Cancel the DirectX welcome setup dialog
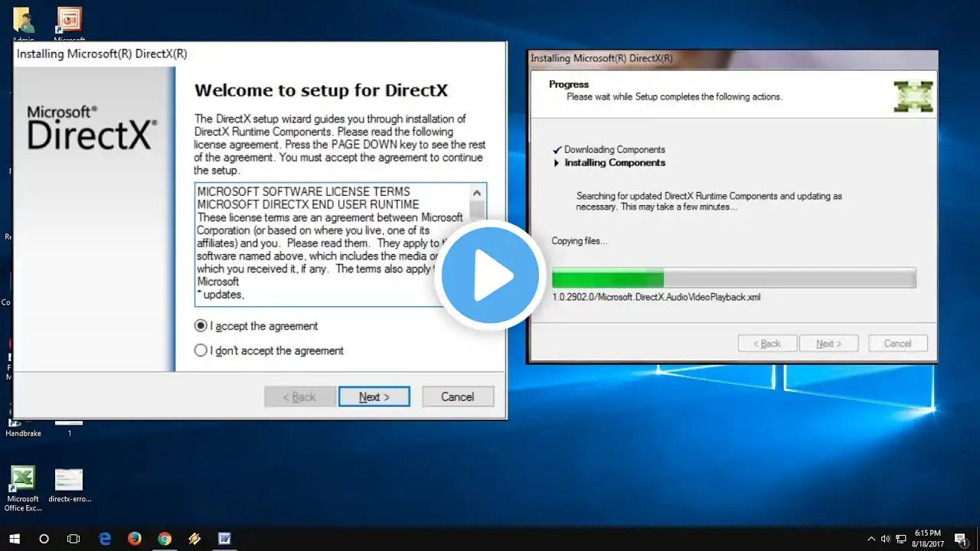 click(x=457, y=396)
